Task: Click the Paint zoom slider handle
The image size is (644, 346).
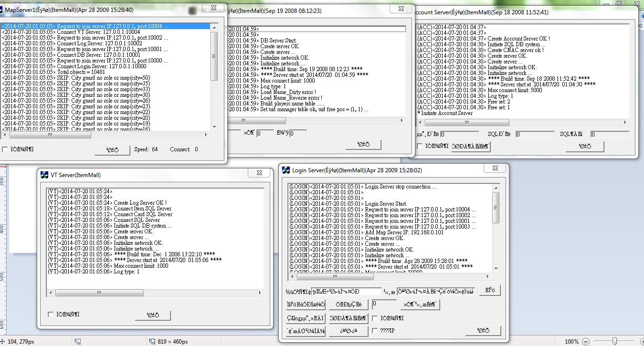Action: pyautogui.click(x=615, y=341)
